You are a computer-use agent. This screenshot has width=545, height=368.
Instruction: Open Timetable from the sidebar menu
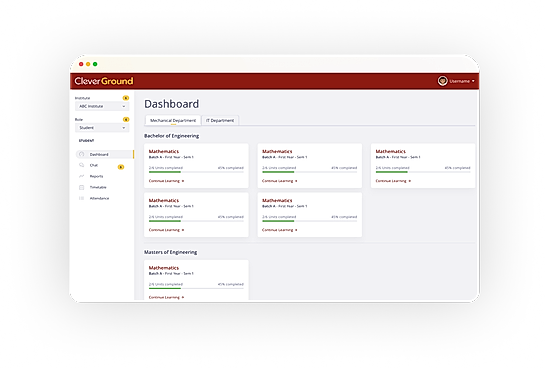98,187
